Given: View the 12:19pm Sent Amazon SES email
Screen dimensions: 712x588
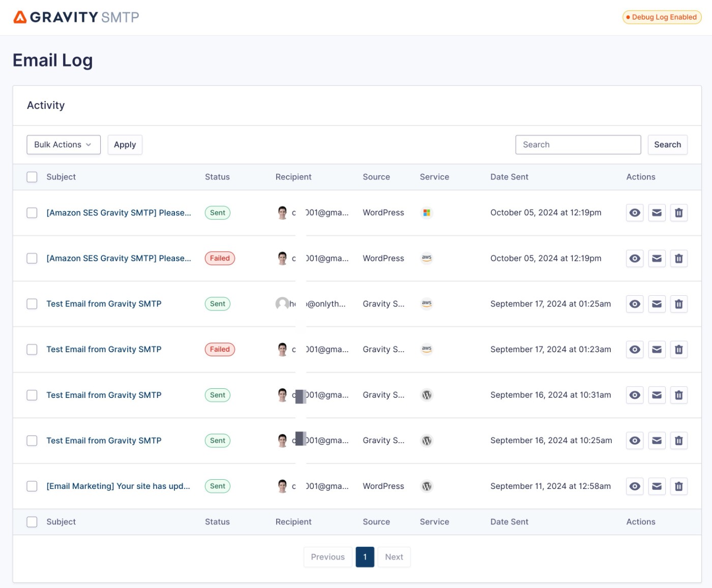Looking at the screenshot, I should [x=635, y=212].
